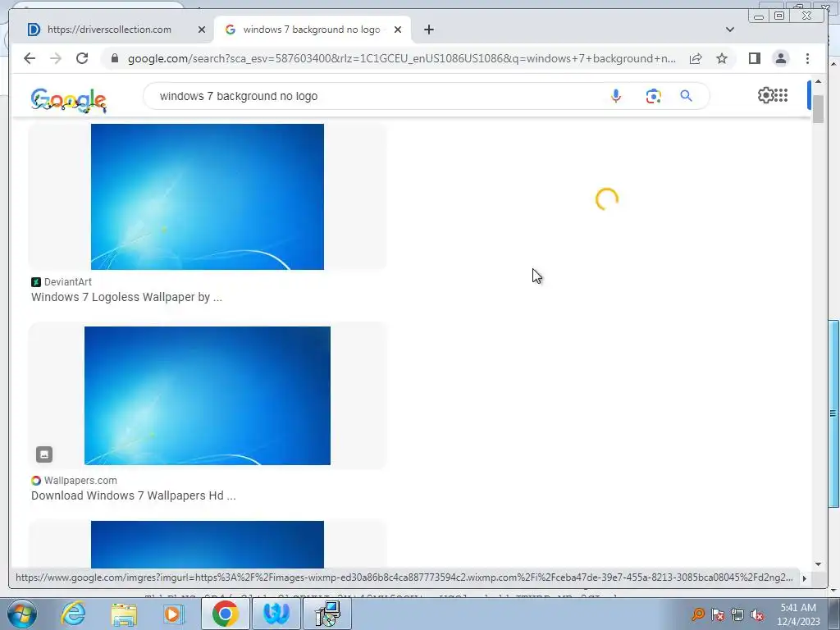Screen dimensions: 840x630
Task: Launch Windows Media Player from taskbar
Action: pos(174,614)
